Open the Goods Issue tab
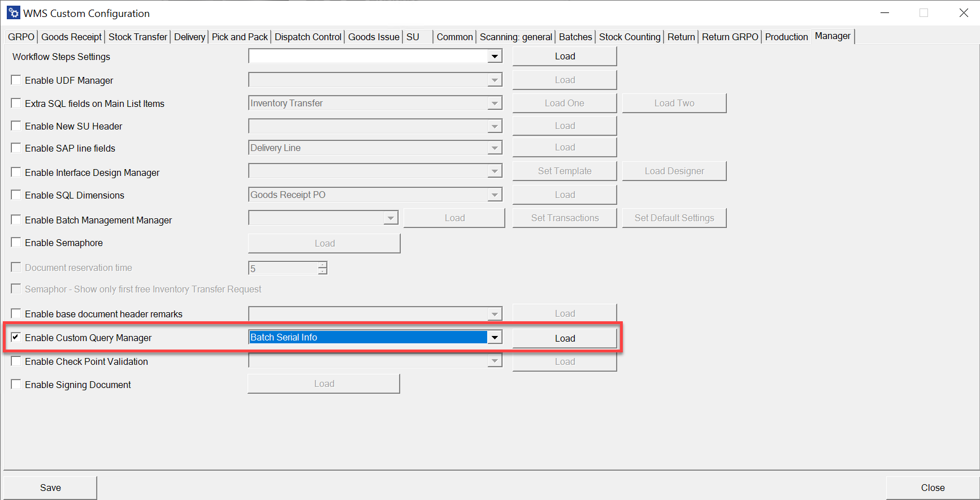980x500 pixels. [x=374, y=37]
